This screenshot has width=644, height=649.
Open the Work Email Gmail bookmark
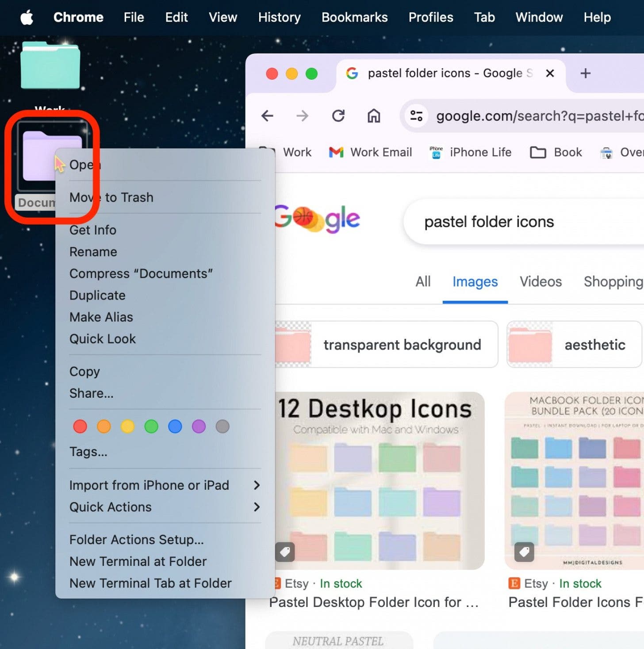[370, 152]
